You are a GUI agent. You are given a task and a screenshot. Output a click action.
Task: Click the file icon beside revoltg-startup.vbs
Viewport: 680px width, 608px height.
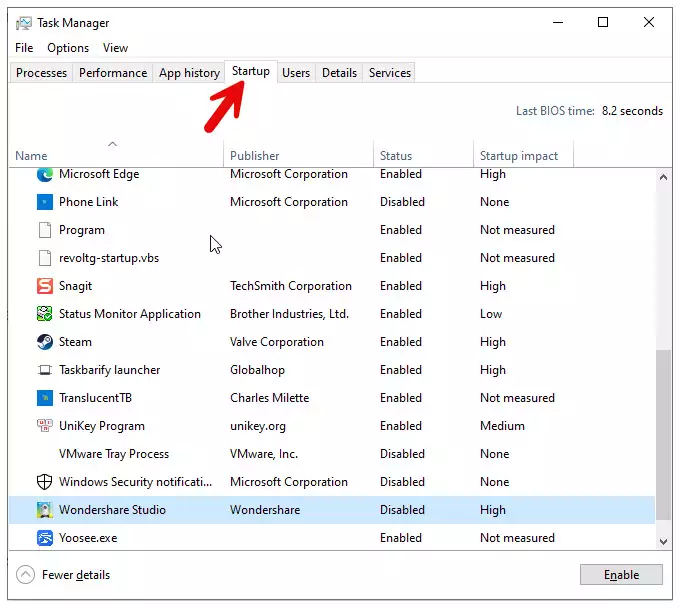click(x=44, y=258)
